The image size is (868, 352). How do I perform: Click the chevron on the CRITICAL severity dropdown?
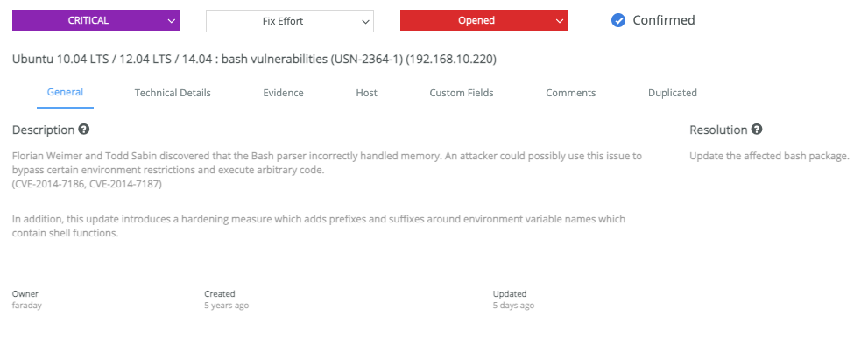click(171, 20)
